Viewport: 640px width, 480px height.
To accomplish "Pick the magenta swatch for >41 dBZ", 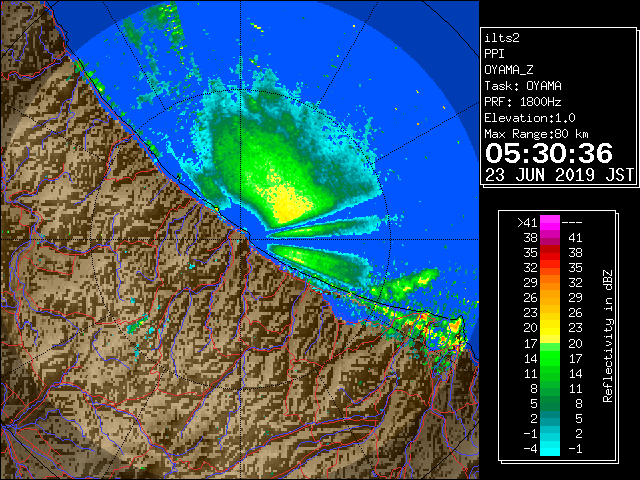I will click(550, 223).
